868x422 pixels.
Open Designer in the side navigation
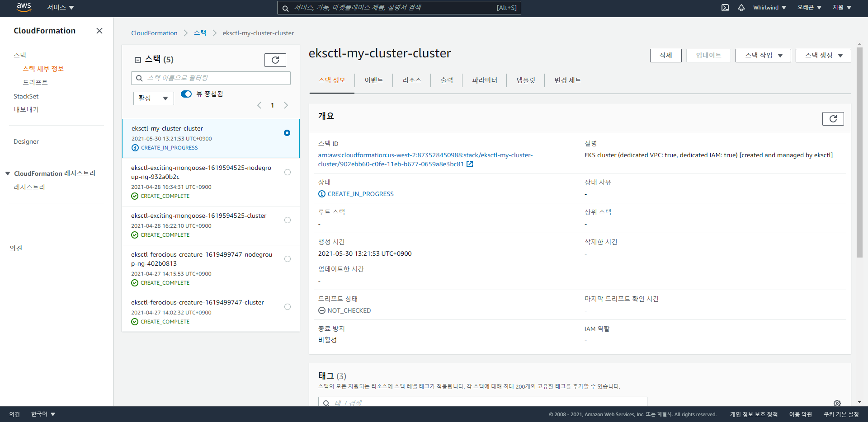pyautogui.click(x=26, y=141)
